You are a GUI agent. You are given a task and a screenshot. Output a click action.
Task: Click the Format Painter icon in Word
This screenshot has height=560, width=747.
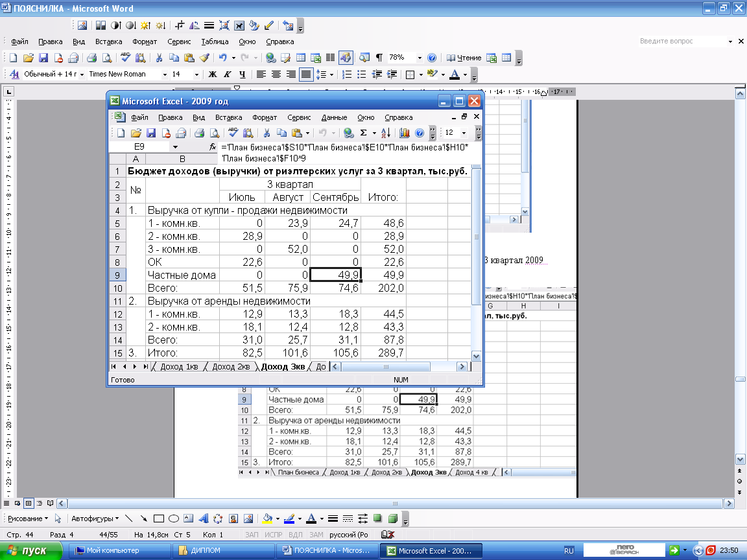point(204,57)
